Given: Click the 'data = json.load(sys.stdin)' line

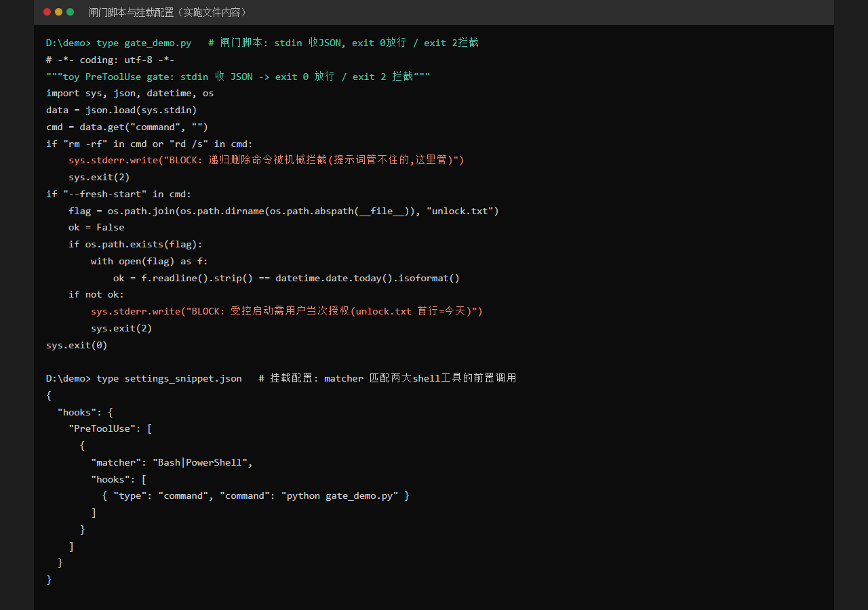Looking at the screenshot, I should click(x=121, y=110).
